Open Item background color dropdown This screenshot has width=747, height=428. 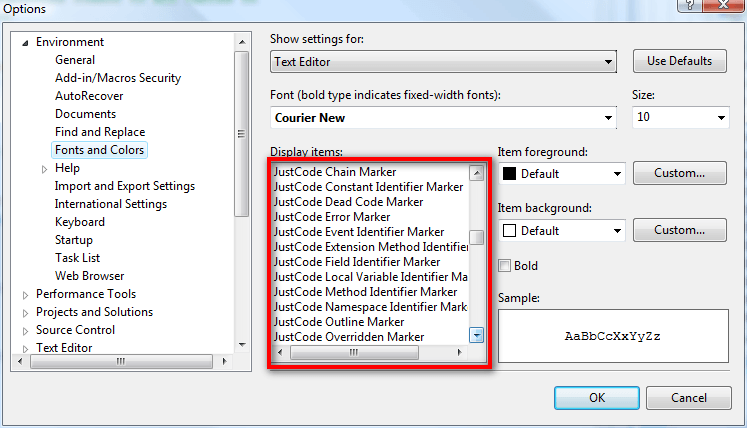(x=562, y=231)
